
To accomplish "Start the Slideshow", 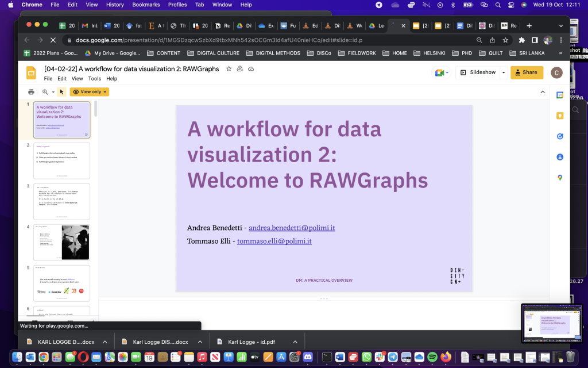I will pos(478,72).
